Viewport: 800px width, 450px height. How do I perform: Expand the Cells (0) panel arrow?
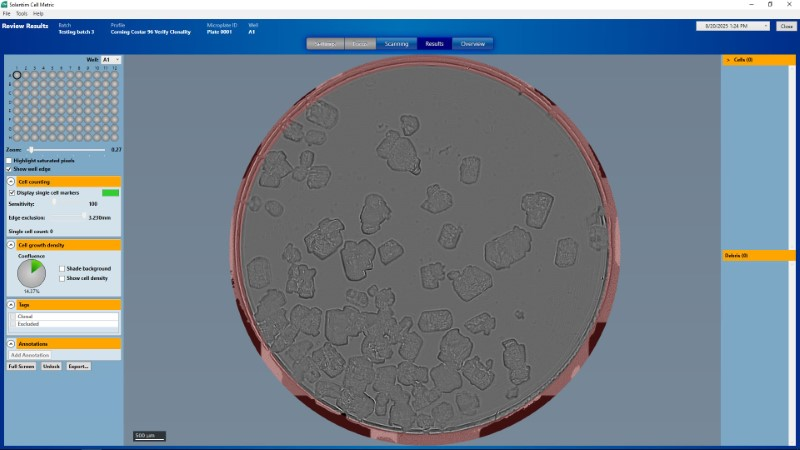pyautogui.click(x=727, y=60)
